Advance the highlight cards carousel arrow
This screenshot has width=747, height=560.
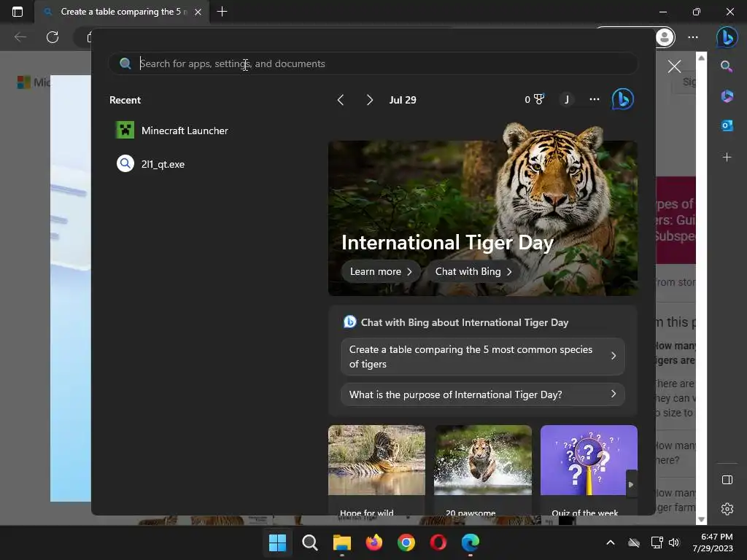(x=631, y=484)
